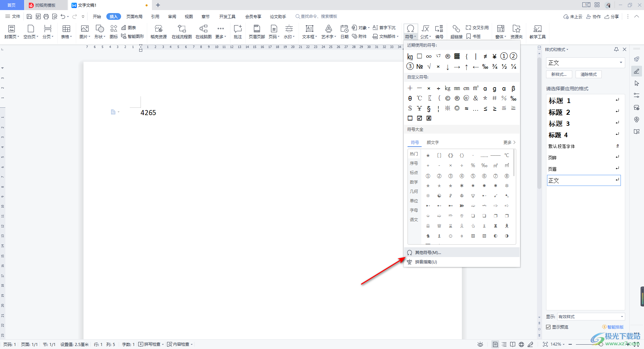
Task: Choose Other Symbols (其他符号(M)...) menu entry
Action: click(x=462, y=252)
